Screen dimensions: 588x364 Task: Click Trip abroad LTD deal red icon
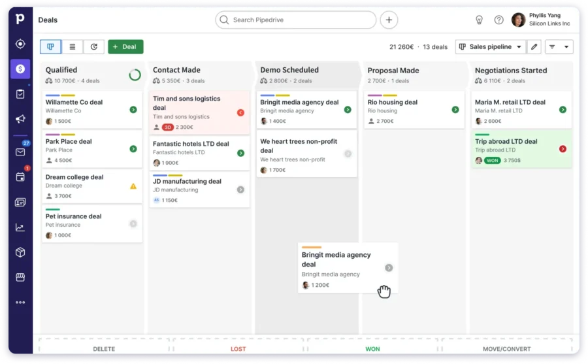(563, 149)
